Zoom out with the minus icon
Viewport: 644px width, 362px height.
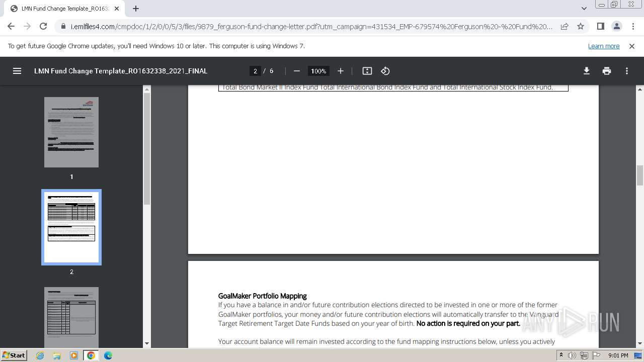coord(297,71)
